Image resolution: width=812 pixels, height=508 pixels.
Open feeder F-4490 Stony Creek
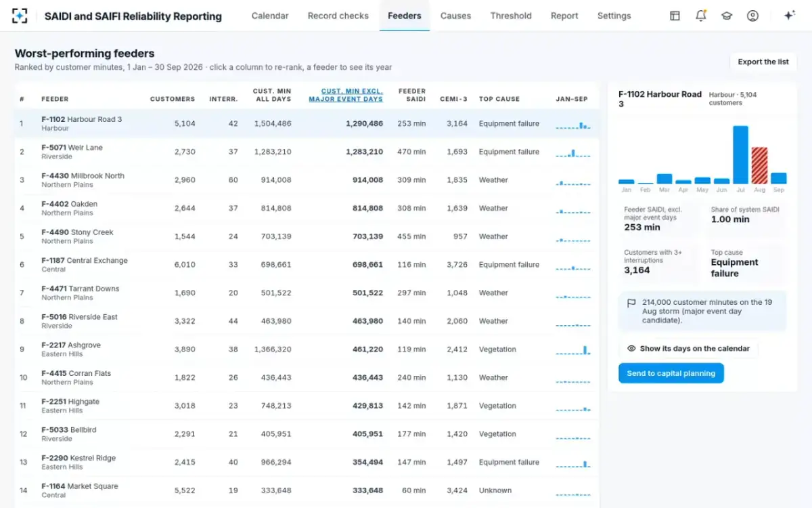click(307, 236)
